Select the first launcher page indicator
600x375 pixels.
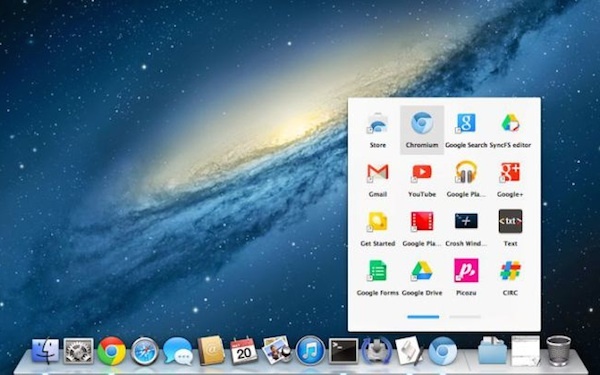tap(423, 317)
